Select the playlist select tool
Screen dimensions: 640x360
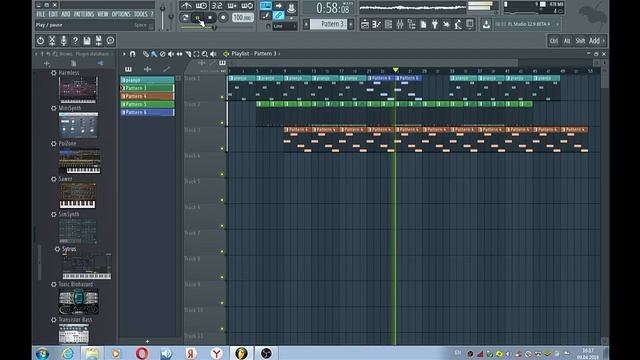coord(196,54)
